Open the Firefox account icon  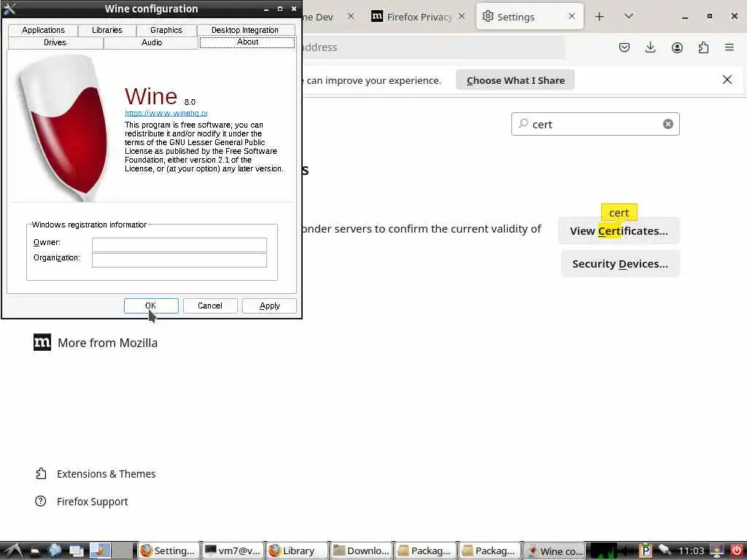pyautogui.click(x=677, y=47)
